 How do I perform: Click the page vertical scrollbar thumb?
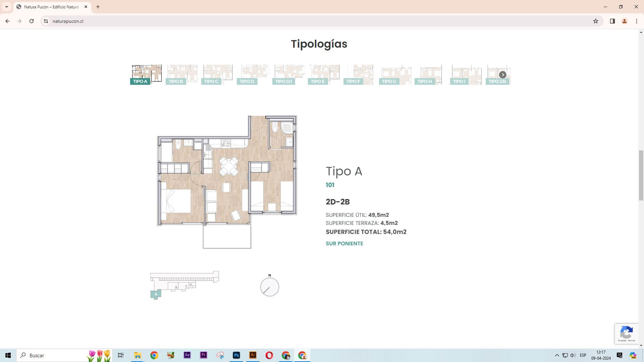pos(641,175)
